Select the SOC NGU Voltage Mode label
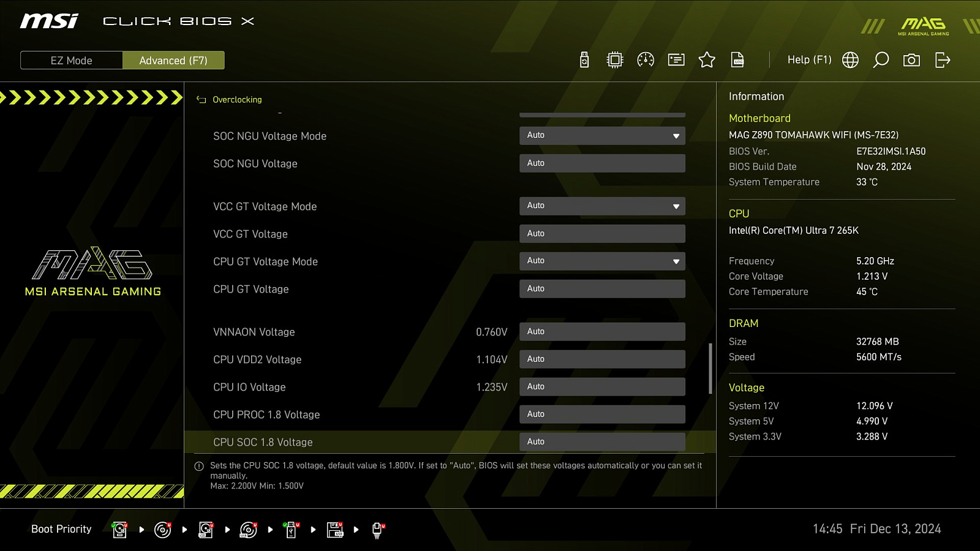Viewport: 980px width, 551px height. (269, 136)
